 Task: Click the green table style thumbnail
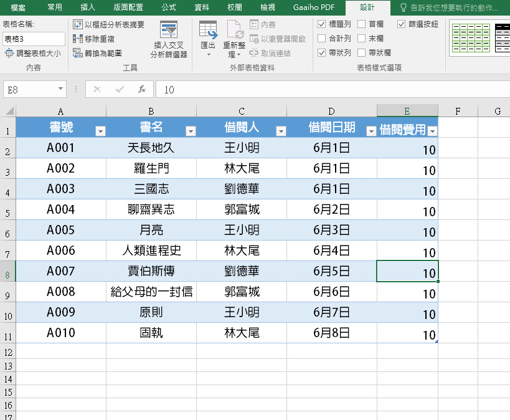pyautogui.click(x=470, y=37)
